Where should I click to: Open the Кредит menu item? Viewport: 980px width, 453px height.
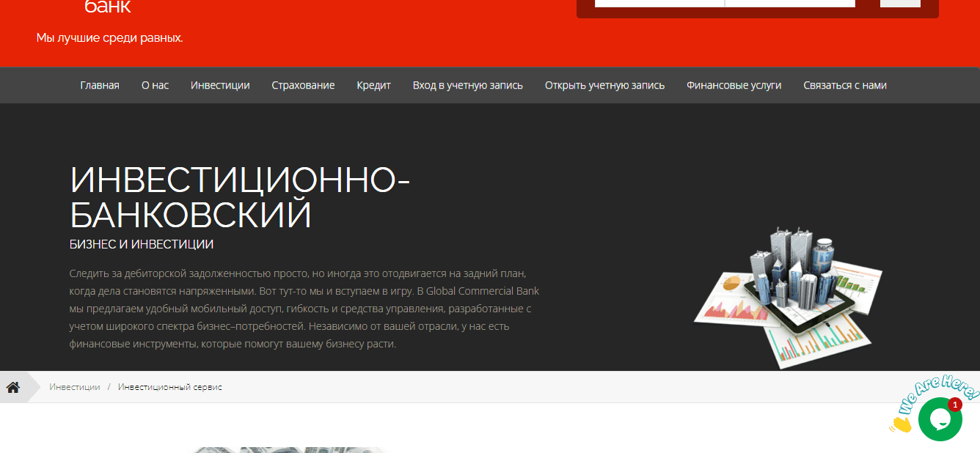(x=373, y=85)
